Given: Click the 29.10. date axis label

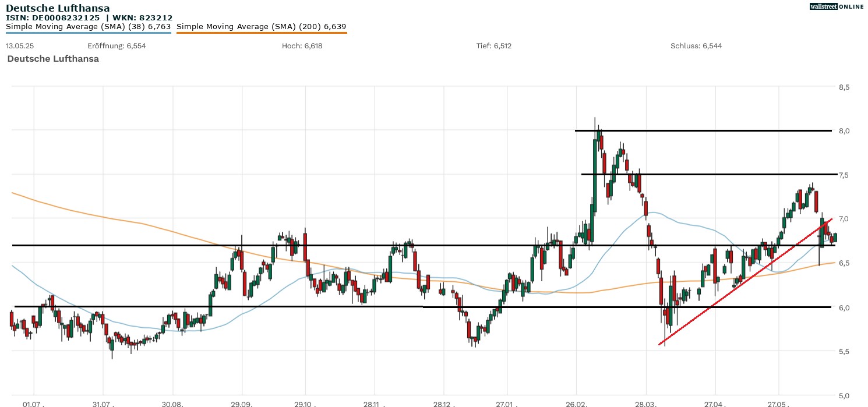Looking at the screenshot, I should click(x=305, y=403).
